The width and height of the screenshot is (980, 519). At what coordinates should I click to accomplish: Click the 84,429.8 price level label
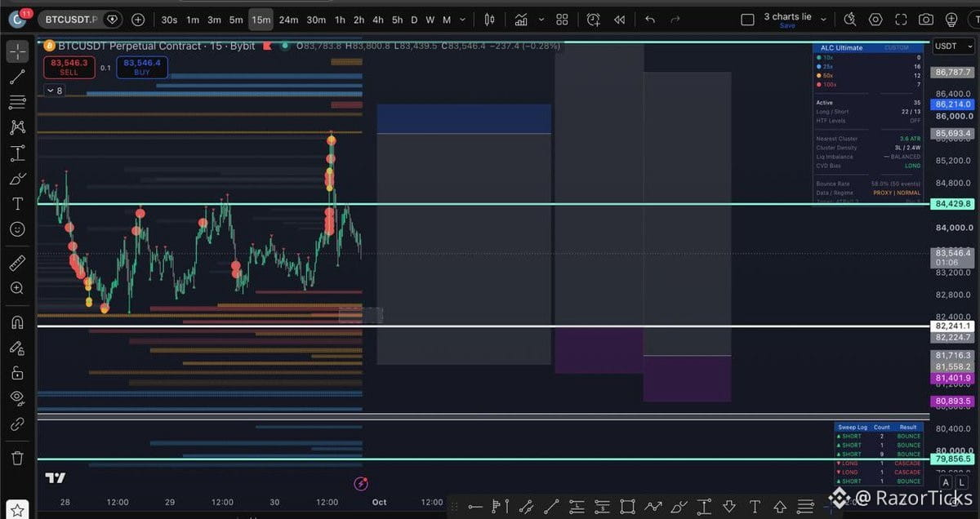coord(951,204)
